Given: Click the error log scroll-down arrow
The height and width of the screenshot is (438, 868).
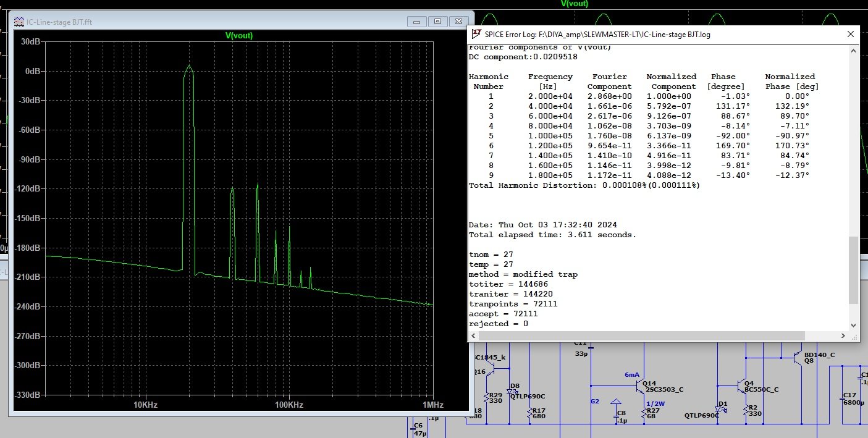Looking at the screenshot, I should point(853,325).
